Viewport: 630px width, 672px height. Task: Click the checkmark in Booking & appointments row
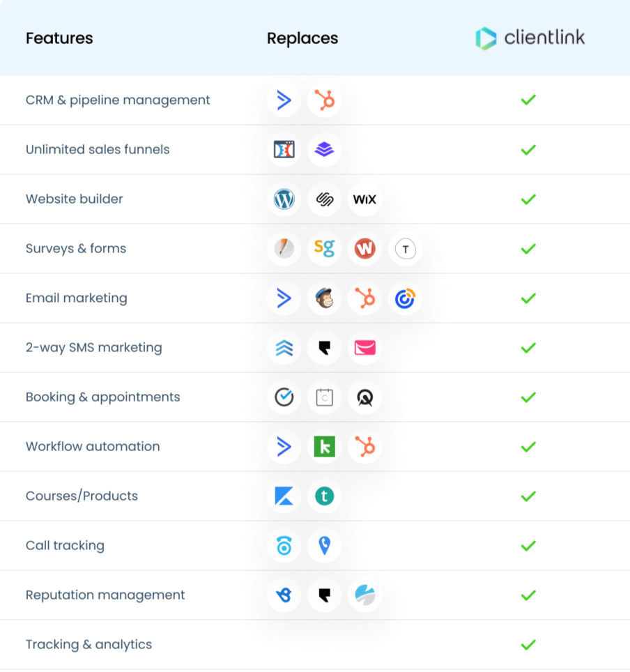[528, 397]
